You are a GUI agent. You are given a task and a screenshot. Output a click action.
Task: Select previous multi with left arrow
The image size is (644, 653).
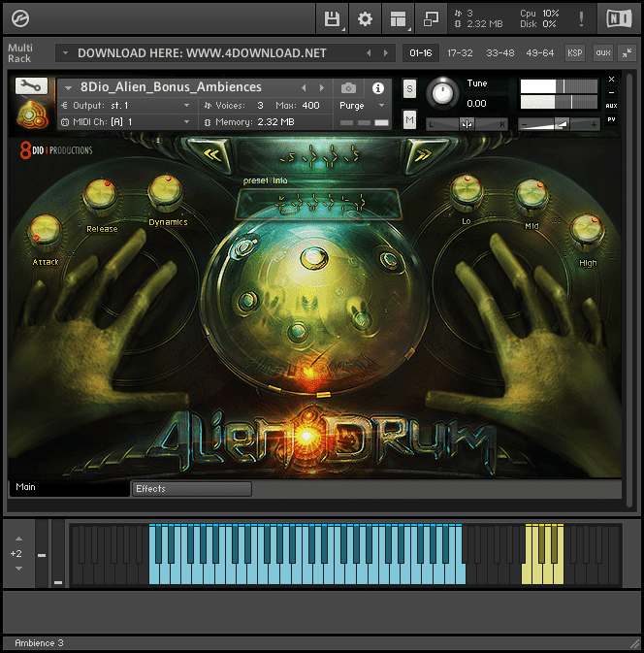tap(369, 53)
